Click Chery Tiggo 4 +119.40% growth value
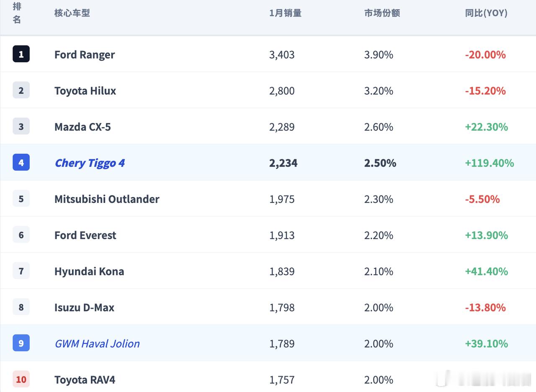536x392 pixels. click(489, 163)
